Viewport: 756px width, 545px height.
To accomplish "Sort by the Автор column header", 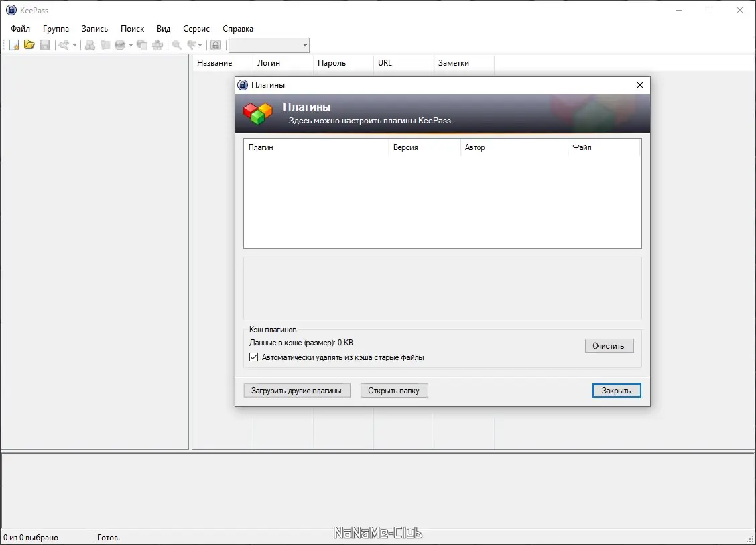I will pos(514,147).
